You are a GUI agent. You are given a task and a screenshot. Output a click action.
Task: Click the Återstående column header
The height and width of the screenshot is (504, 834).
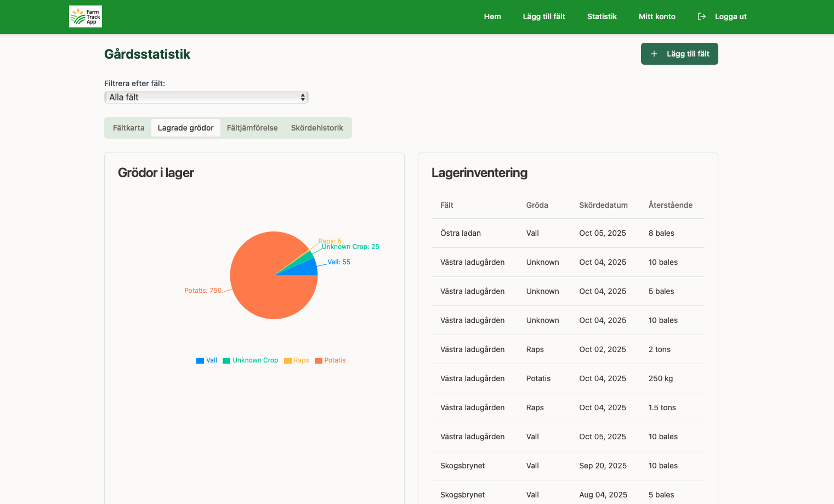tap(671, 205)
